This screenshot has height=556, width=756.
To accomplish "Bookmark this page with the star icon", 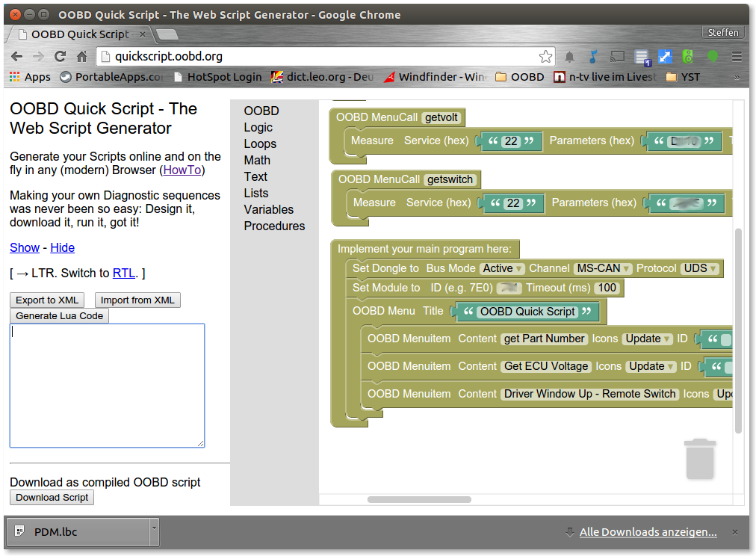I will (545, 56).
